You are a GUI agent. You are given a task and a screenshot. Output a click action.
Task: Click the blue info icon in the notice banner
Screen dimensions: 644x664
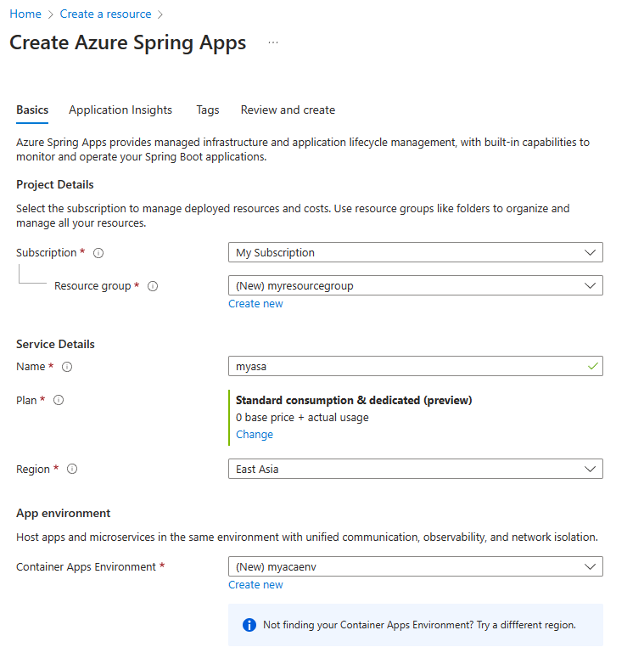[249, 625]
